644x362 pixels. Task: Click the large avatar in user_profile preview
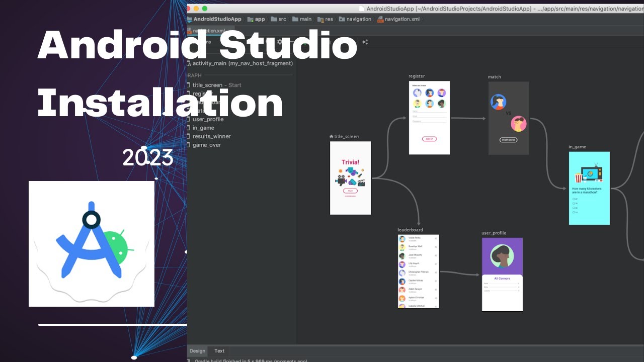point(502,256)
